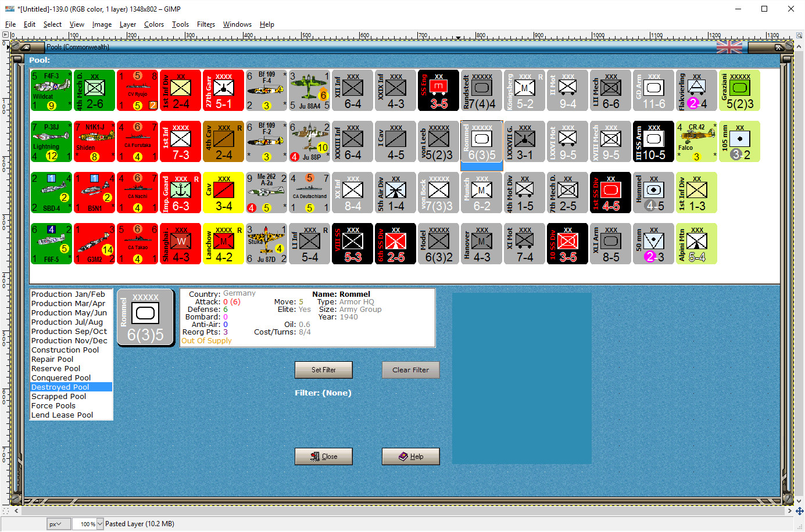Click the horizontal scrollbar at the bottom

[x=402, y=511]
